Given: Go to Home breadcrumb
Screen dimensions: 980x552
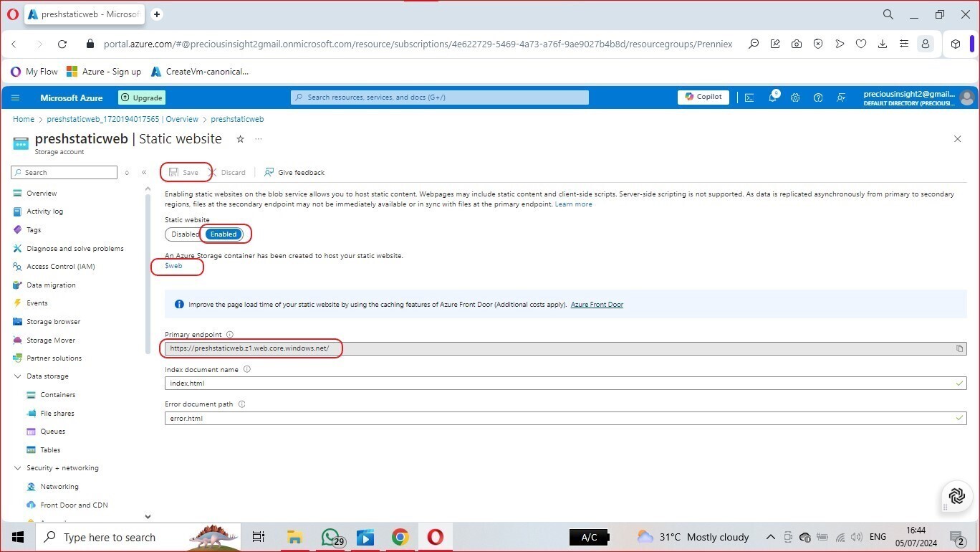Looking at the screenshot, I should [24, 119].
